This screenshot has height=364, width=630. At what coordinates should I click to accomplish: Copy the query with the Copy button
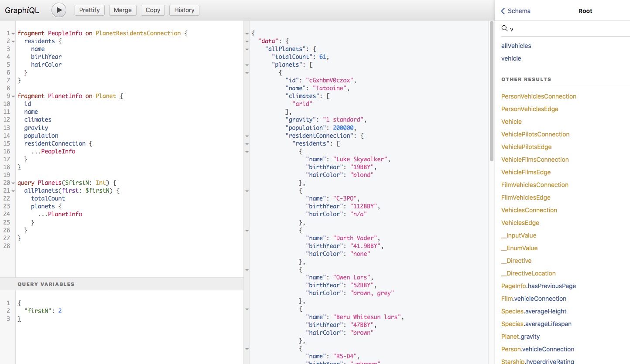coord(152,10)
